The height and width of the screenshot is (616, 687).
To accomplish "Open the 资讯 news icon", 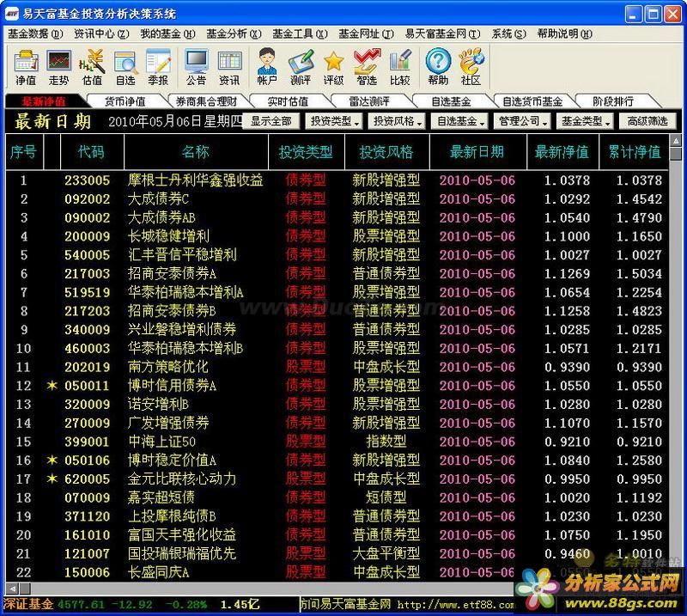I will 229,67.
